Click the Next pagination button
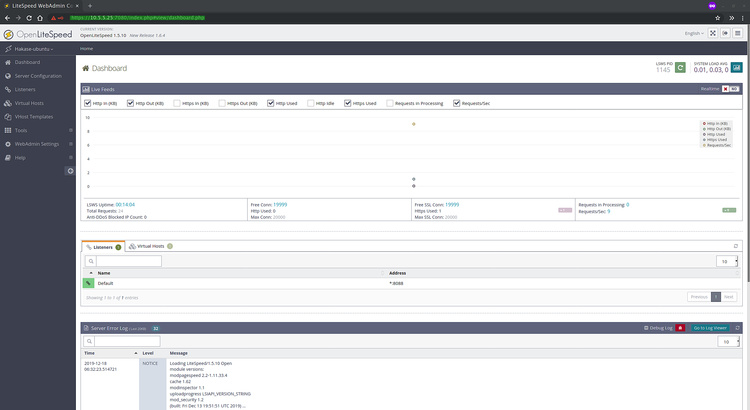 point(729,297)
